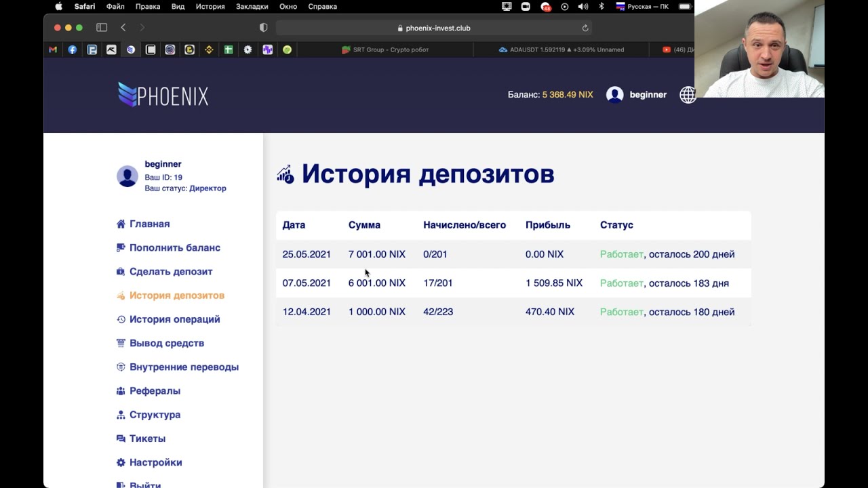Open Настройки page
The width and height of the screenshot is (868, 488).
[156, 462]
